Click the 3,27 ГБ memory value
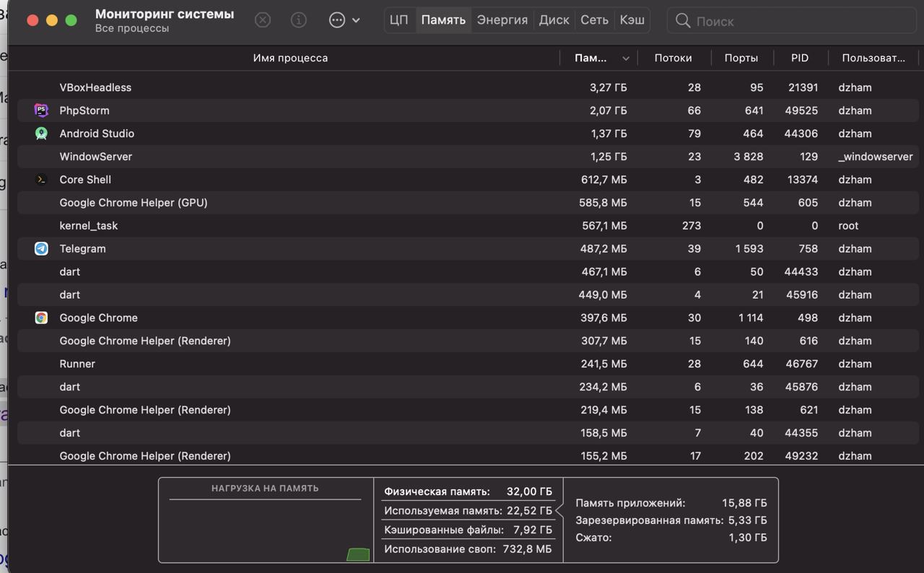 pos(608,87)
